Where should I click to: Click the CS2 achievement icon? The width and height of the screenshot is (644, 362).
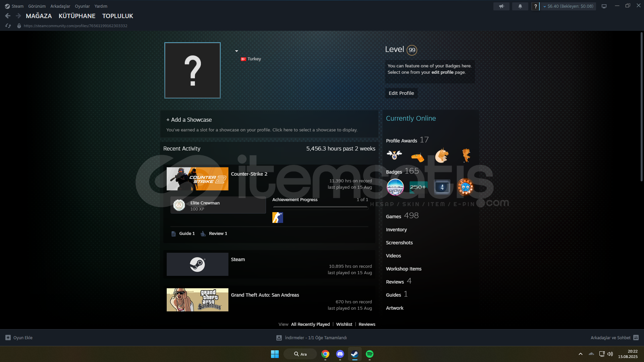(278, 218)
